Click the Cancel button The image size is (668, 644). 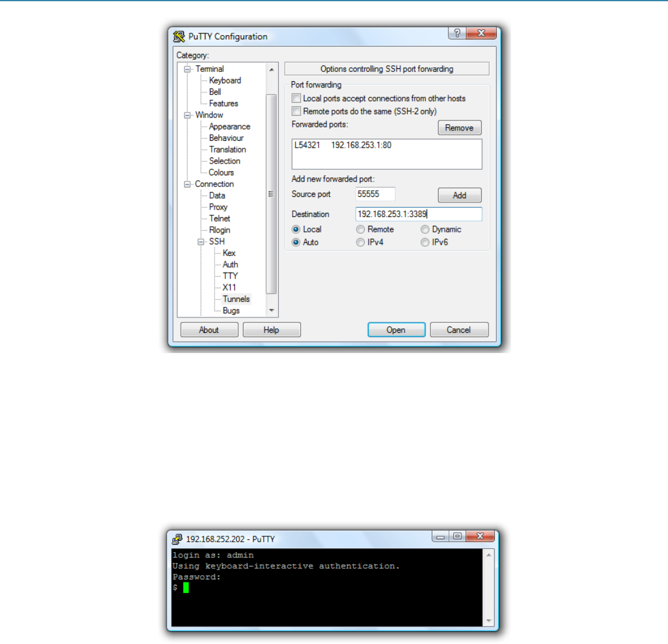[459, 330]
